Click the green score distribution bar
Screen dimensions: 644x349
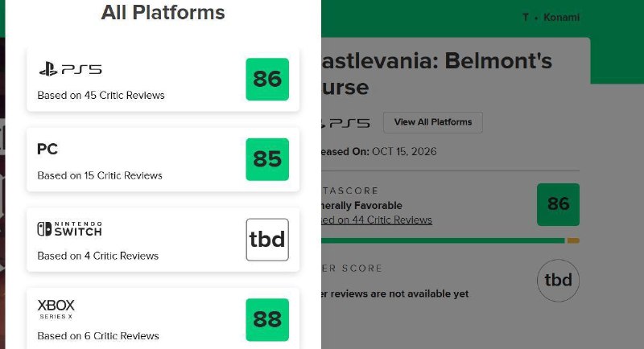(443, 240)
